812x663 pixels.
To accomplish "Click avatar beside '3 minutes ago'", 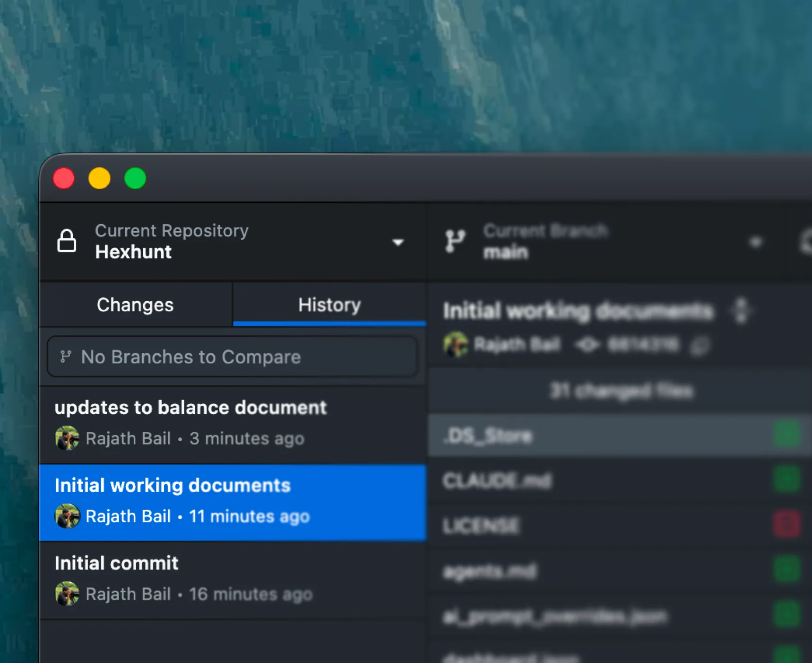I will click(67, 438).
